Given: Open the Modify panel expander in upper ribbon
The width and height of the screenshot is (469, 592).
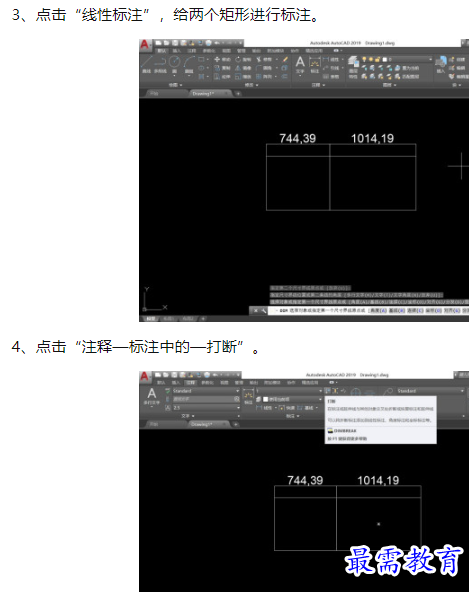Looking at the screenshot, I should pyautogui.click(x=251, y=85).
